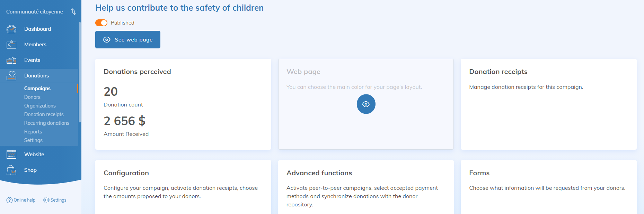Select Donors in the Donations submenu

tap(32, 97)
